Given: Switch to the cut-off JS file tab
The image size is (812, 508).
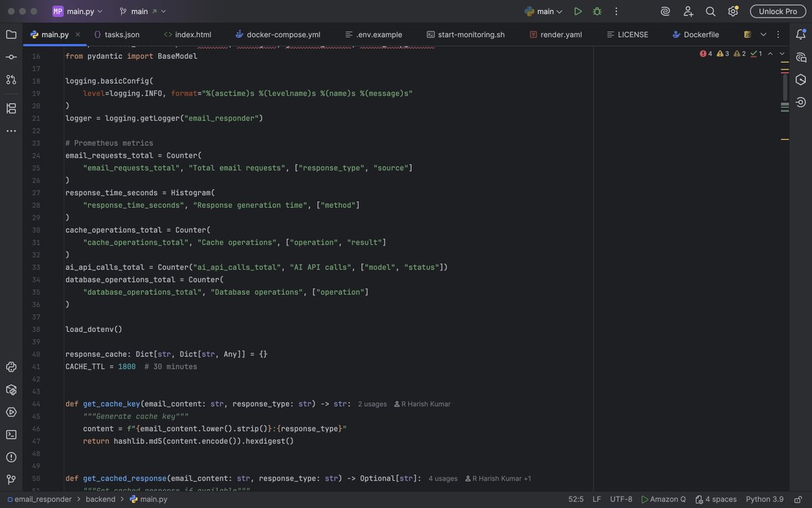Looking at the screenshot, I should point(748,35).
